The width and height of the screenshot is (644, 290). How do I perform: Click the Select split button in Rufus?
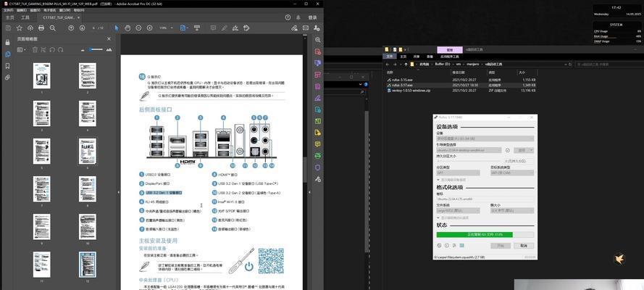524,150
